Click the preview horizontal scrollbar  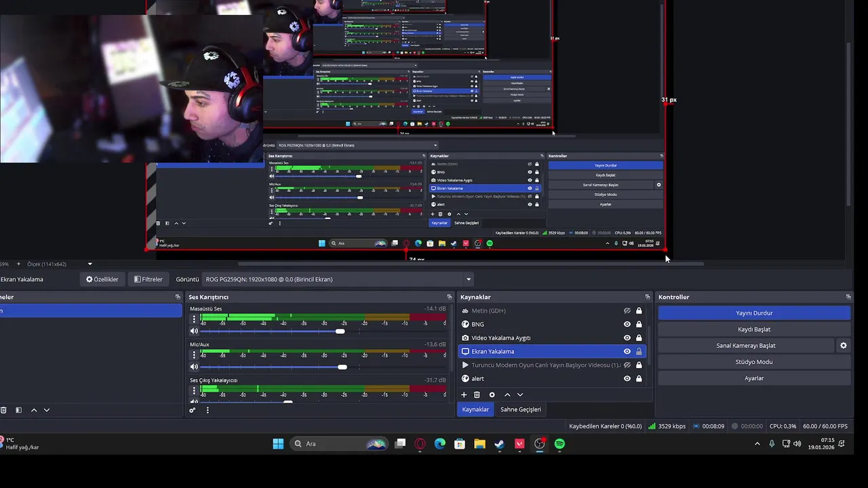point(471,264)
